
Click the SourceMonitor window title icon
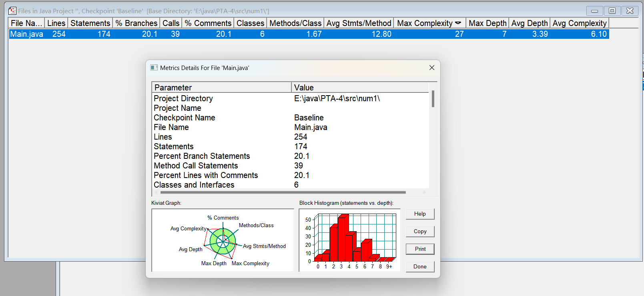12,11
